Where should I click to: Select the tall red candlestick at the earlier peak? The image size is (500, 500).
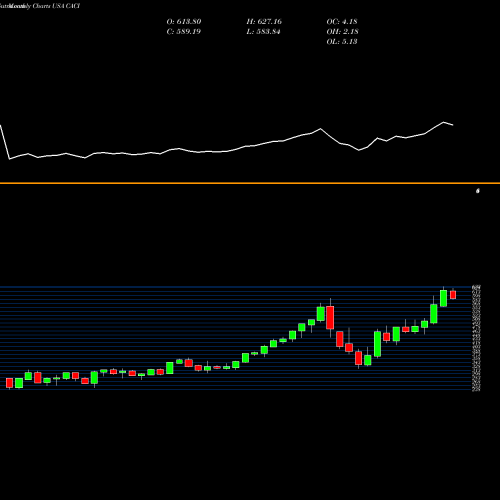[x=330, y=318]
